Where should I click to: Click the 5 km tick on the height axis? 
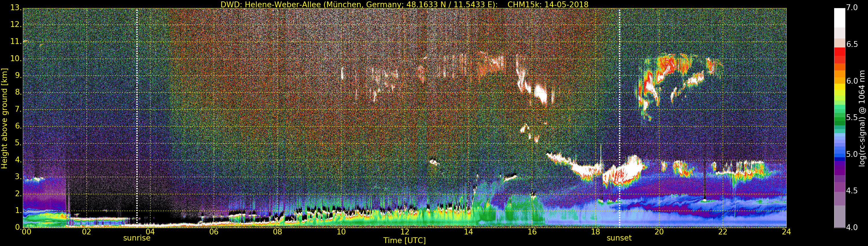click(18, 143)
